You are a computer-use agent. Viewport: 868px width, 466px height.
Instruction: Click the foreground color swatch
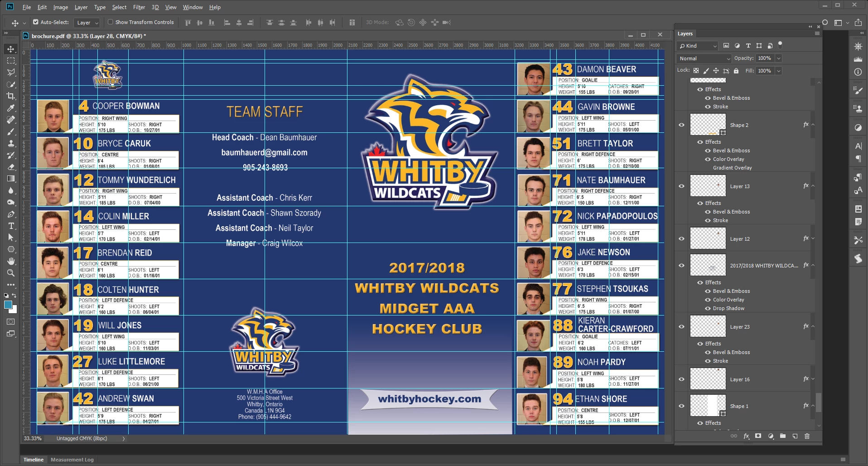click(8, 305)
